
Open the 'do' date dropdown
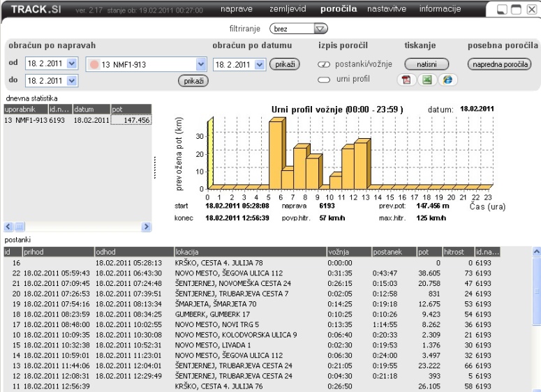click(72, 81)
